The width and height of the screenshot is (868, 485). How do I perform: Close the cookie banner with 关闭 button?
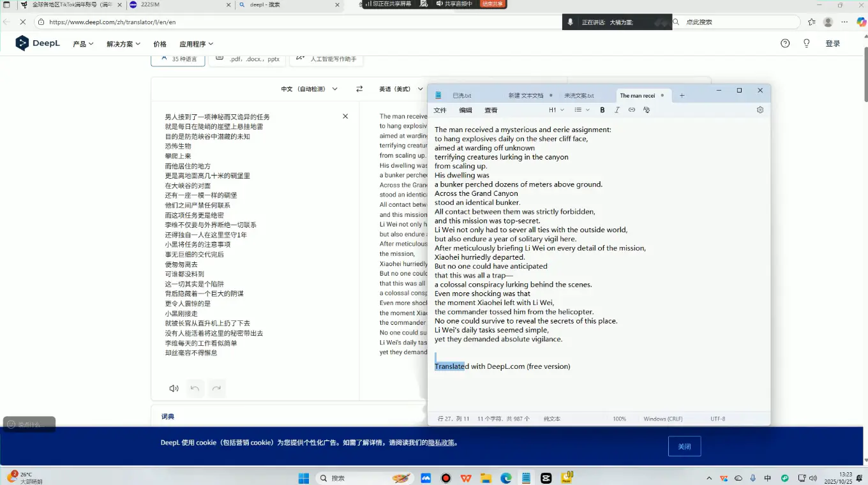(x=684, y=446)
